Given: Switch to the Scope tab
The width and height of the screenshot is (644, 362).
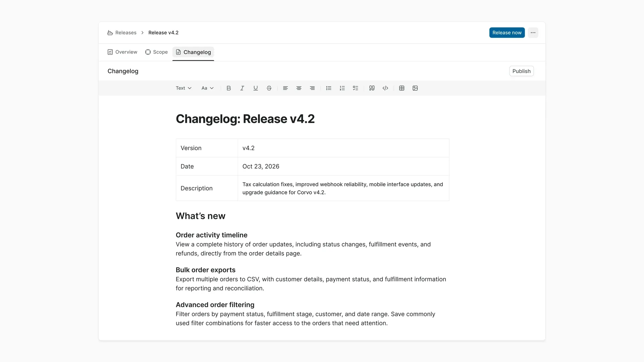Looking at the screenshot, I should (156, 52).
